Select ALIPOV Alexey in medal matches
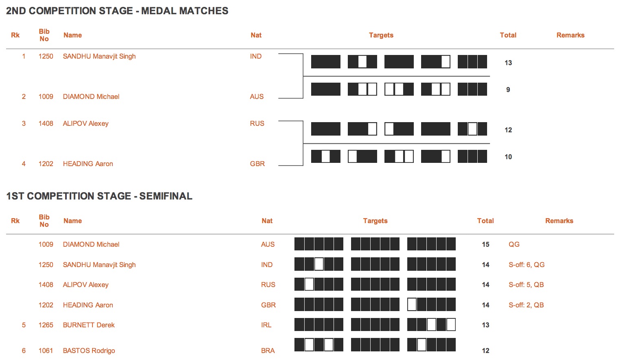This screenshot has height=364, width=617. pos(86,123)
